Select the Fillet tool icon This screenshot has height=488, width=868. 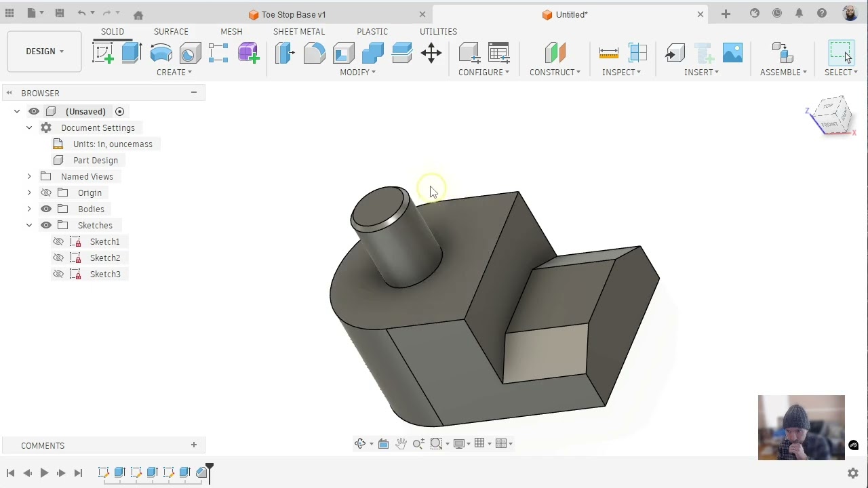[x=314, y=53]
